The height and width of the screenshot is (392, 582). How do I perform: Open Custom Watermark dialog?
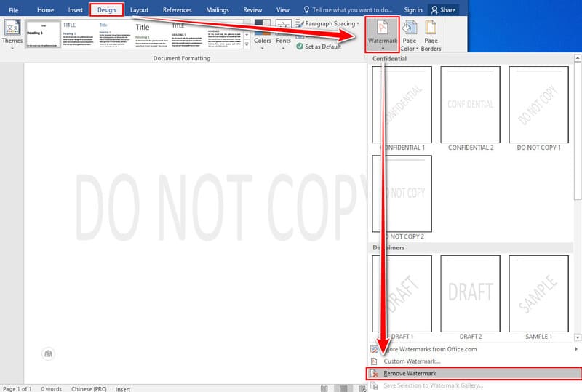click(474, 361)
